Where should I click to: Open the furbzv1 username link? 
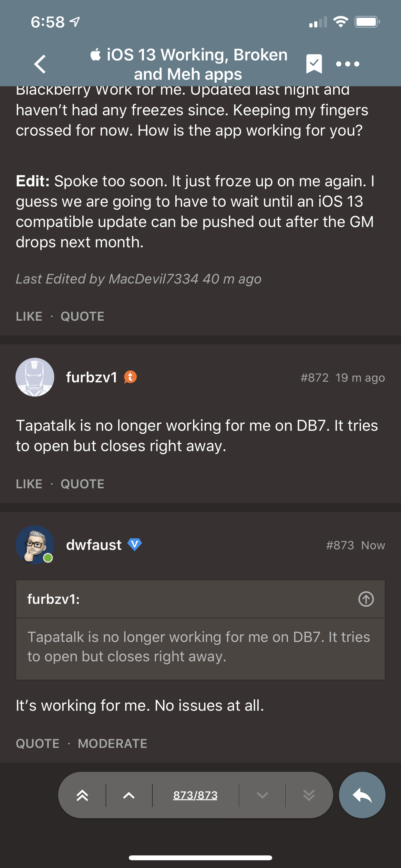(91, 377)
